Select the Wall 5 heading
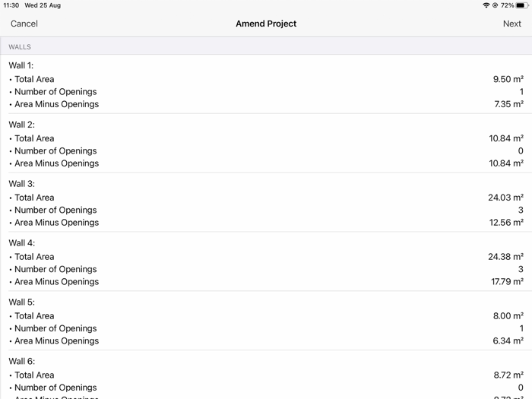The width and height of the screenshot is (532, 399). 22,302
